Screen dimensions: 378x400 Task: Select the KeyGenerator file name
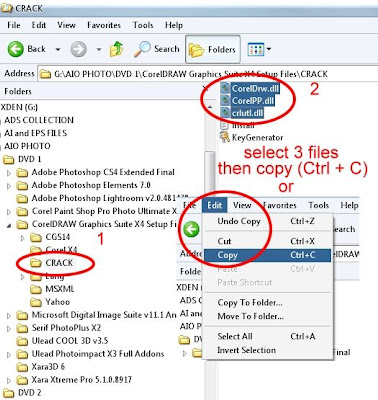pos(257,137)
